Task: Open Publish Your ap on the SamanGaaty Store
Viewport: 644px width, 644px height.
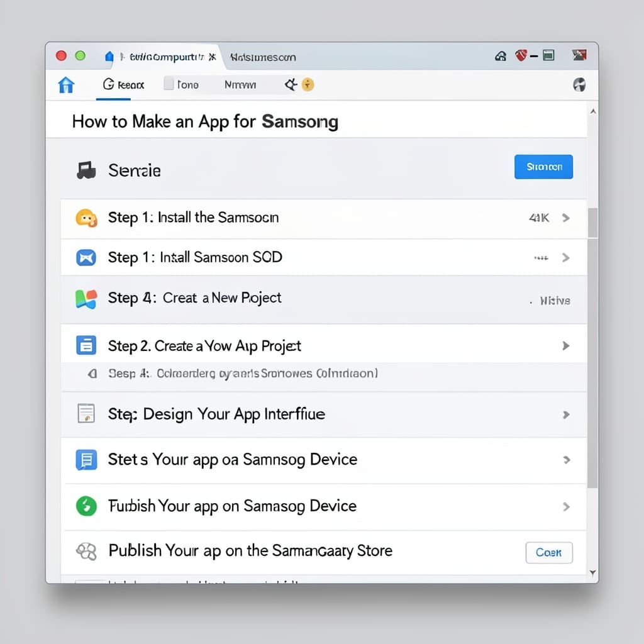Action: pos(324,552)
